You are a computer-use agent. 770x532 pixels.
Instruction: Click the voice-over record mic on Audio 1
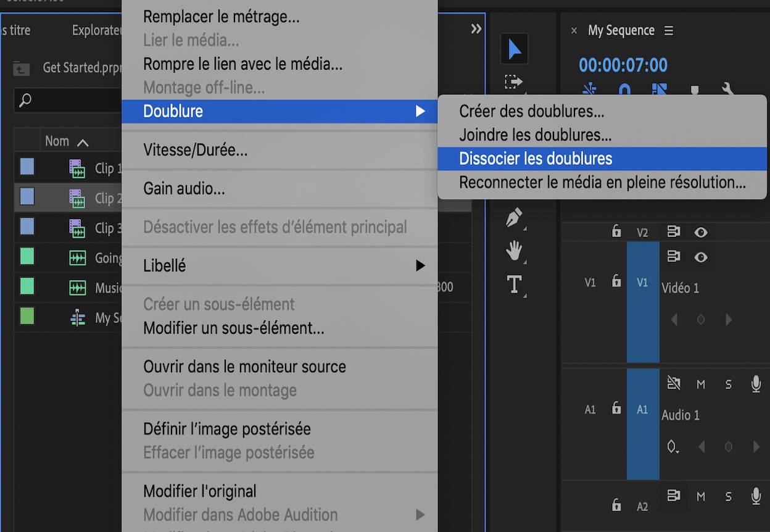tap(755, 384)
